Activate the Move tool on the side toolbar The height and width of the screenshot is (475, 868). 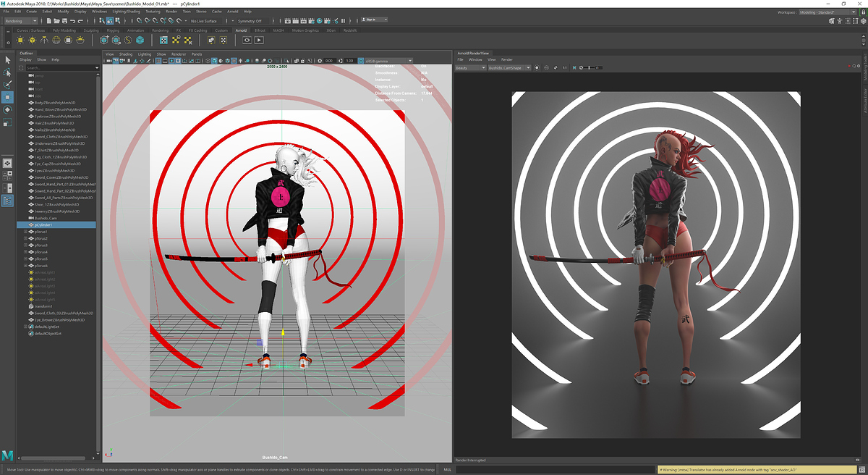click(7, 96)
